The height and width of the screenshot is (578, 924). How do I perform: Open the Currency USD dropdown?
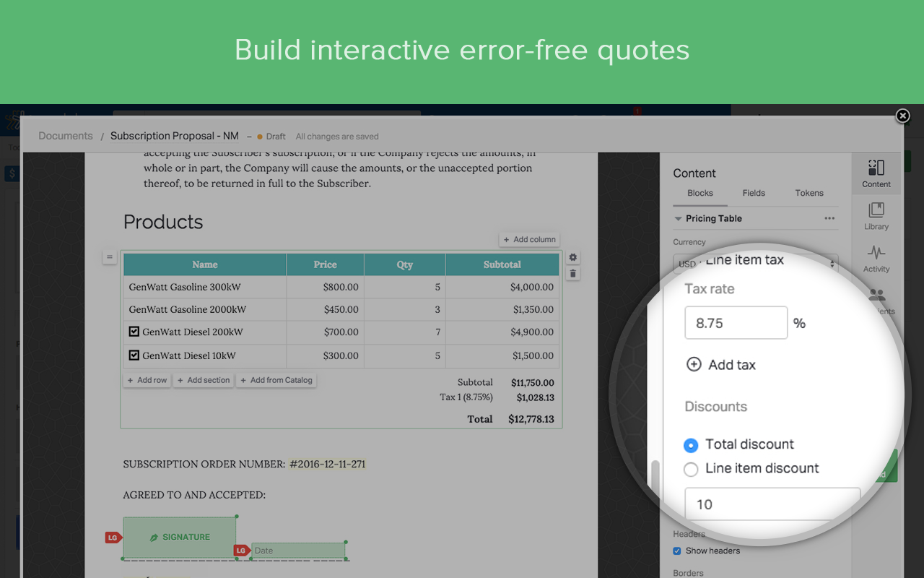[755, 263]
